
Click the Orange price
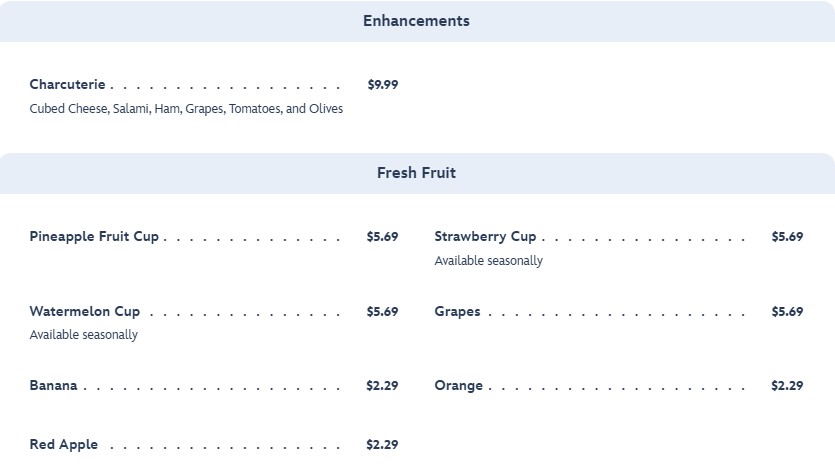click(x=787, y=386)
